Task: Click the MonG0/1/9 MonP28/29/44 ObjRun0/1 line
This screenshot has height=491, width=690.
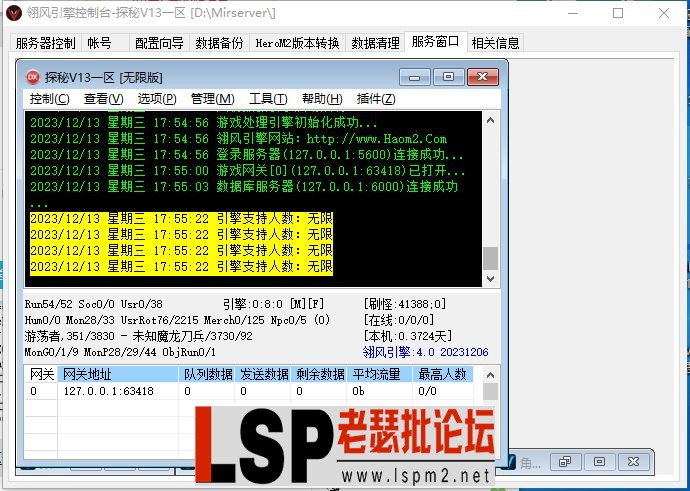Action: 120,352
